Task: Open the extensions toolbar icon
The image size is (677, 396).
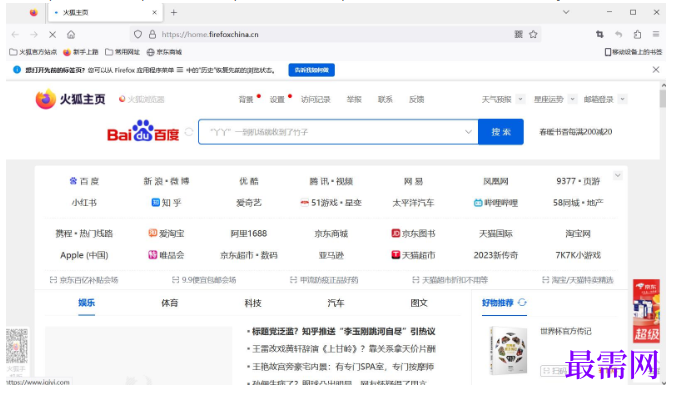Action: (637, 34)
